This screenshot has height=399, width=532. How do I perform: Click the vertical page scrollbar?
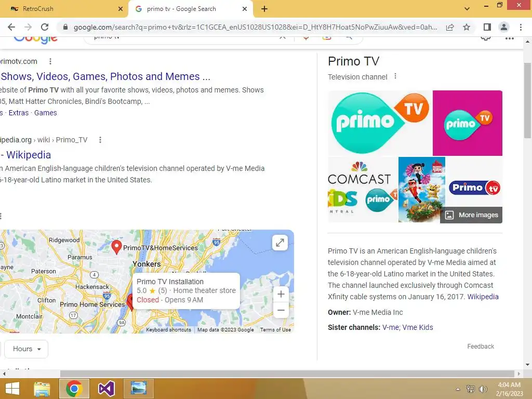point(527,100)
